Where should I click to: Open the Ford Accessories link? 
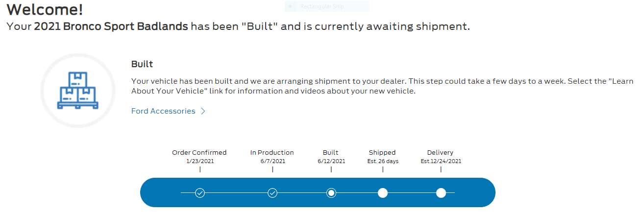[x=163, y=111]
